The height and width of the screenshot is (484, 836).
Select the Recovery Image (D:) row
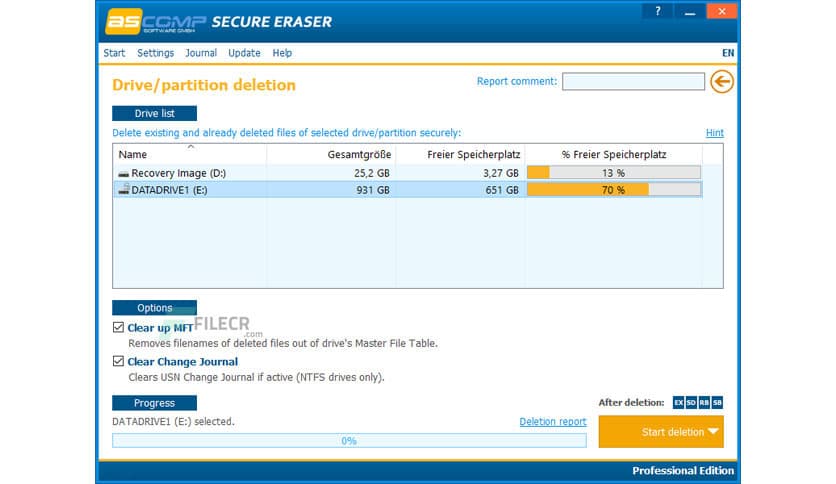coord(408,173)
